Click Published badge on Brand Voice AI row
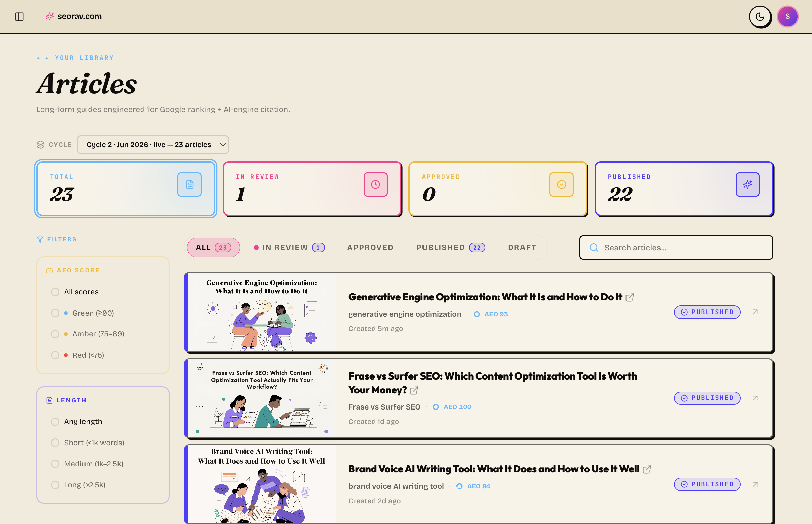The height and width of the screenshot is (524, 812). tap(707, 484)
